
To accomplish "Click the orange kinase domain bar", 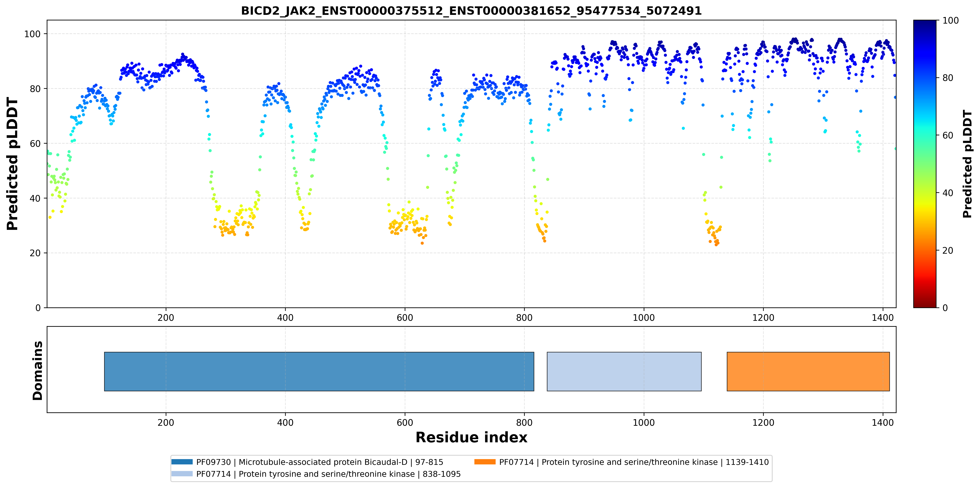I will tap(808, 371).
